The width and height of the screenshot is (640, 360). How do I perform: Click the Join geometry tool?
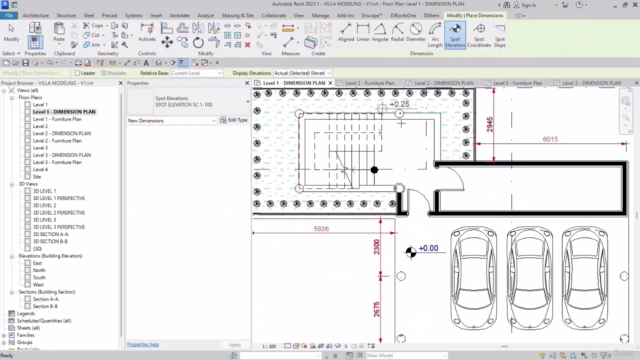click(x=92, y=44)
